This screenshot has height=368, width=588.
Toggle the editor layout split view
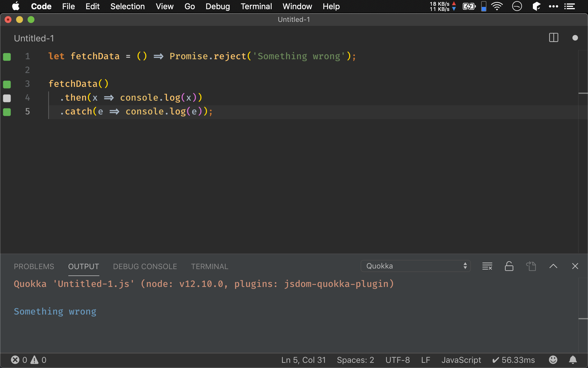pos(554,38)
